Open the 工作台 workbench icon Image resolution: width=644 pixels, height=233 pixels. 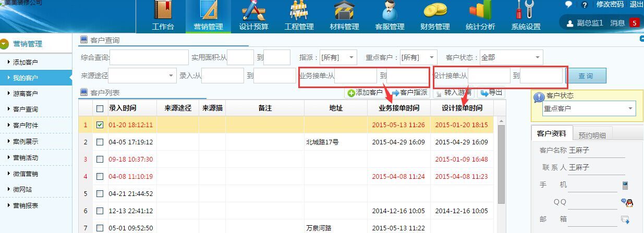[x=163, y=11]
